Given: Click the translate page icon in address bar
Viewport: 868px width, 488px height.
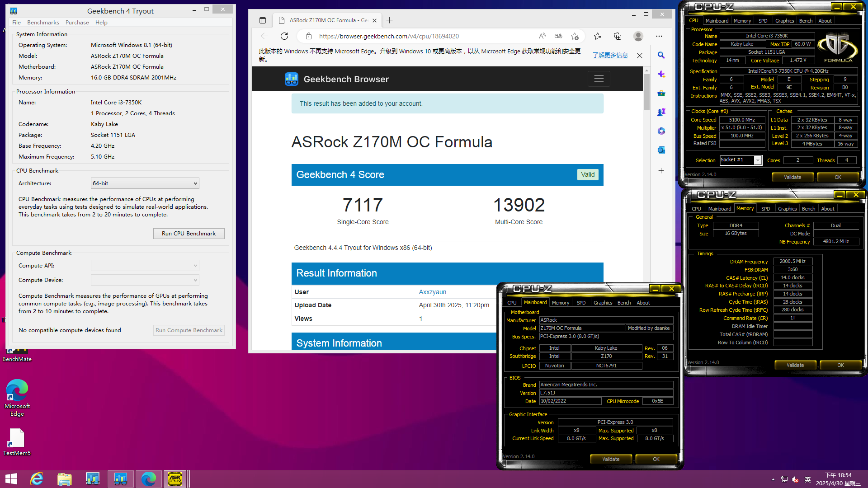Looking at the screenshot, I should click(x=558, y=36).
